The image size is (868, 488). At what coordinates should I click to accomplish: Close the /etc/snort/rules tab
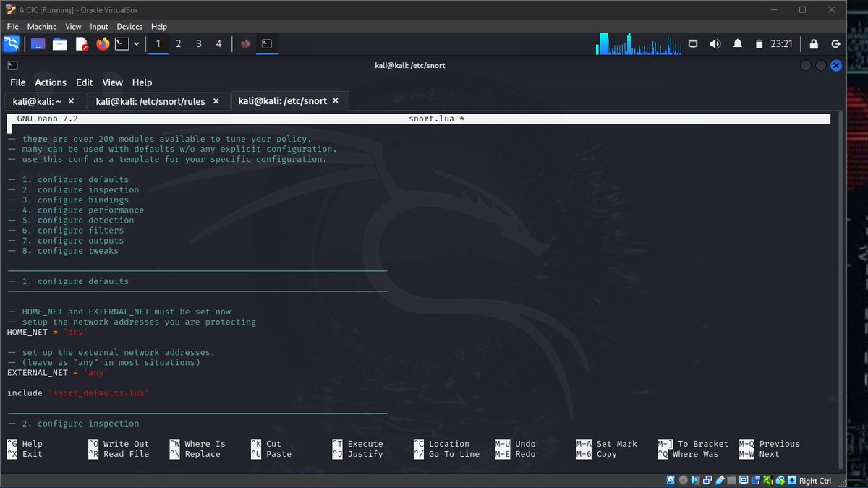pyautogui.click(x=216, y=101)
